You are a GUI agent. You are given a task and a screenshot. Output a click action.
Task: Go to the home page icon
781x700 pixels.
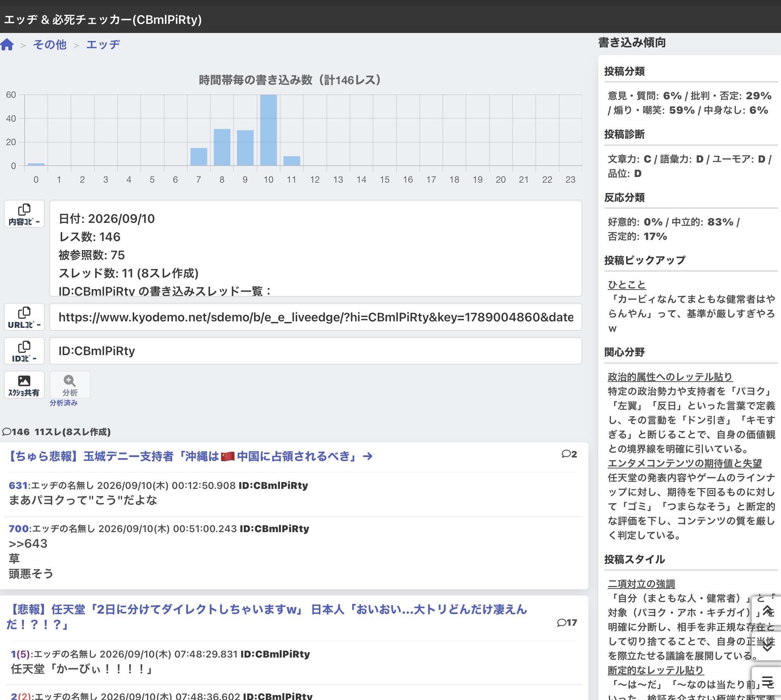click(7, 45)
